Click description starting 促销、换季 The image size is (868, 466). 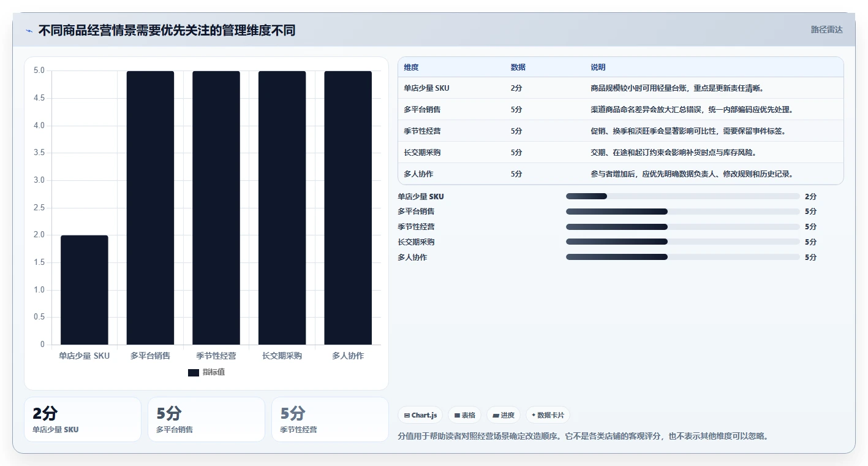click(689, 131)
